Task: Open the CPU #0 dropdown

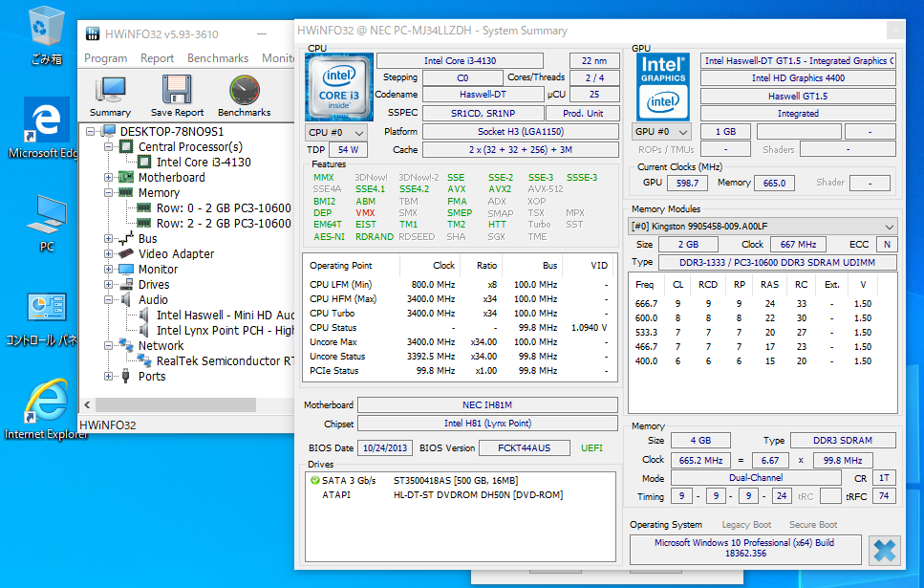Action: point(336,132)
